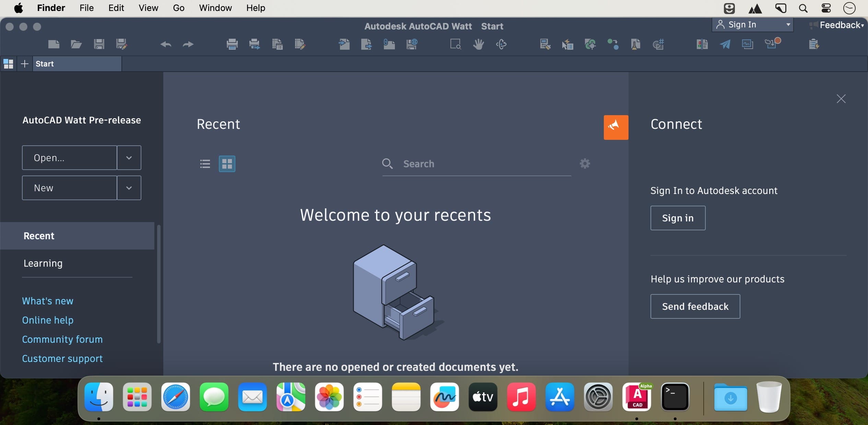Click the sidebar vertical scrollbar

pyautogui.click(x=159, y=284)
